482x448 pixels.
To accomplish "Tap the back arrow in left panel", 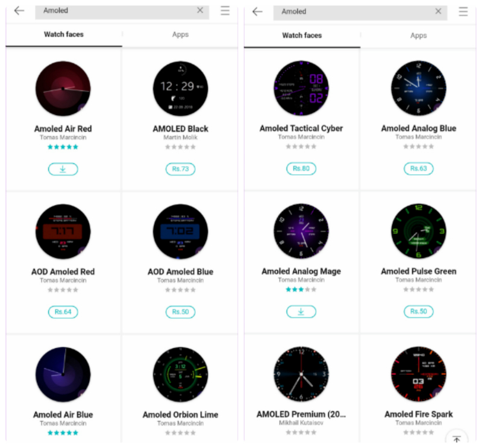I will pos(19,10).
